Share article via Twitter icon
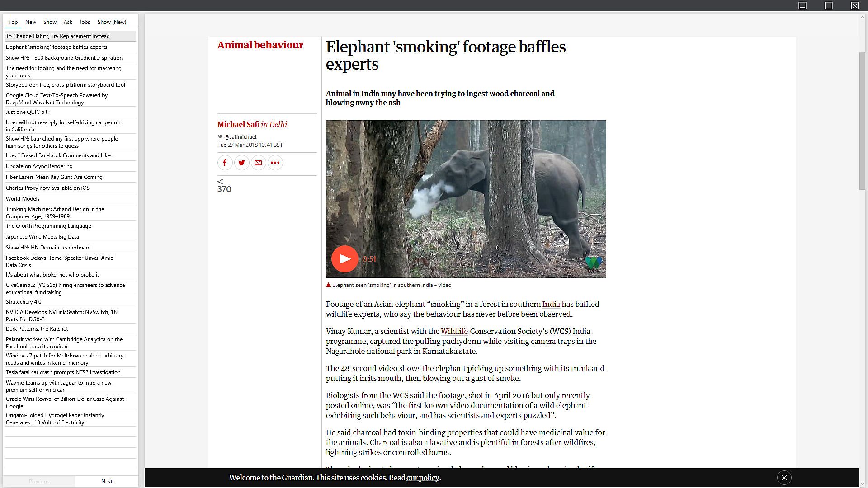 coord(242,163)
